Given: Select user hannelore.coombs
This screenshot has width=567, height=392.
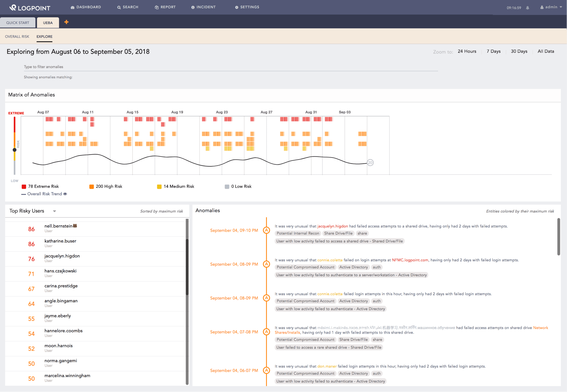Looking at the screenshot, I should coord(95,334).
